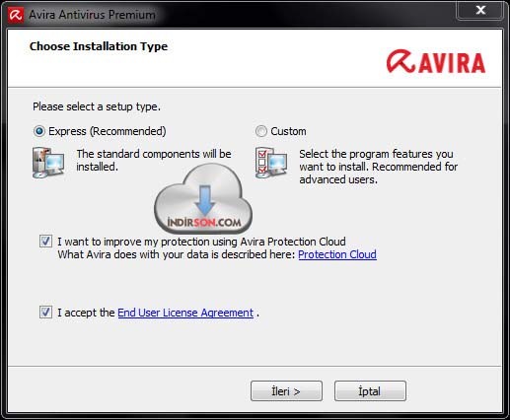This screenshot has width=510, height=420.
Task: Click the 'I accept the' label text
Action: click(86, 313)
